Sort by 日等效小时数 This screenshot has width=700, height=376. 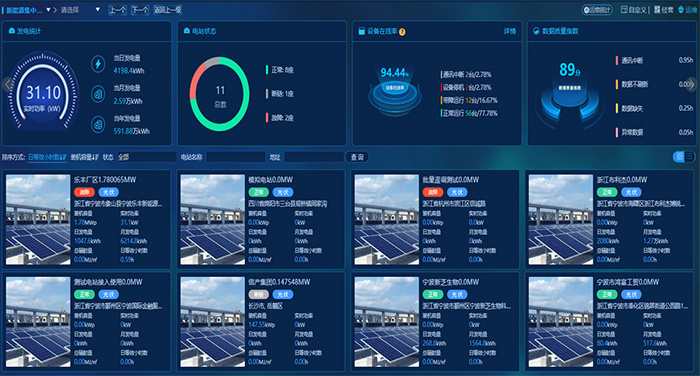point(47,157)
